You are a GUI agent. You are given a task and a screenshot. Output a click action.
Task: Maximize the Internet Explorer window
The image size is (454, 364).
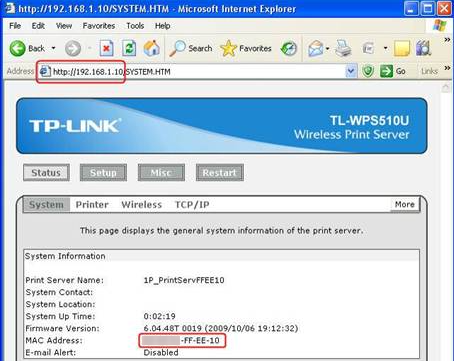click(428, 8)
